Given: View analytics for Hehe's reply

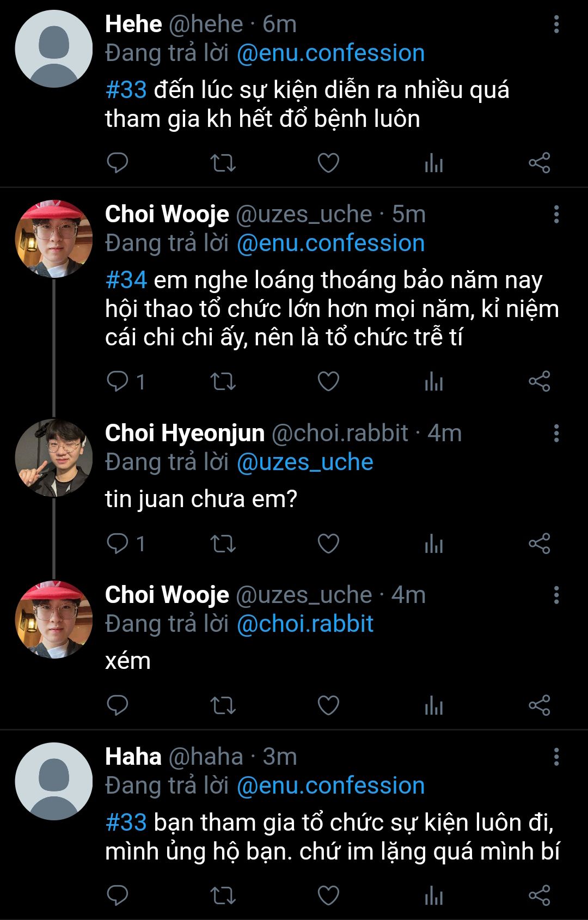Looking at the screenshot, I should [434, 163].
